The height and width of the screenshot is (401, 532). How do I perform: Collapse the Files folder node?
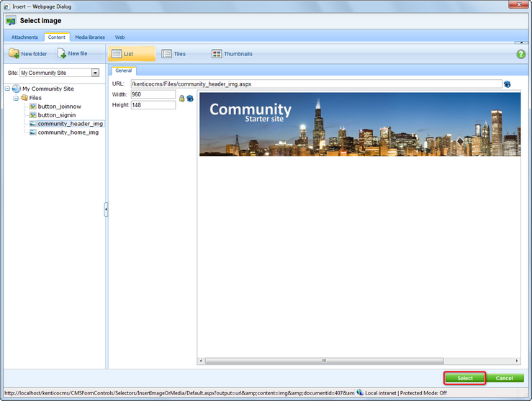[x=16, y=98]
